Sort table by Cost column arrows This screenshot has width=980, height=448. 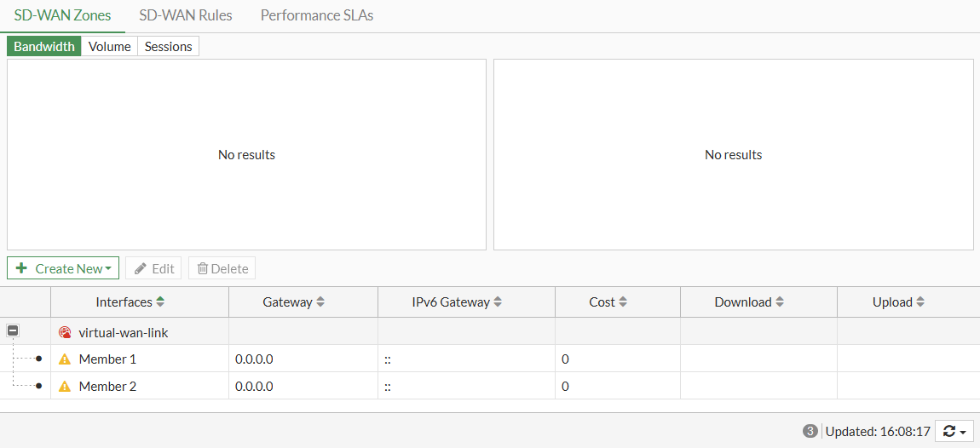coord(623,302)
